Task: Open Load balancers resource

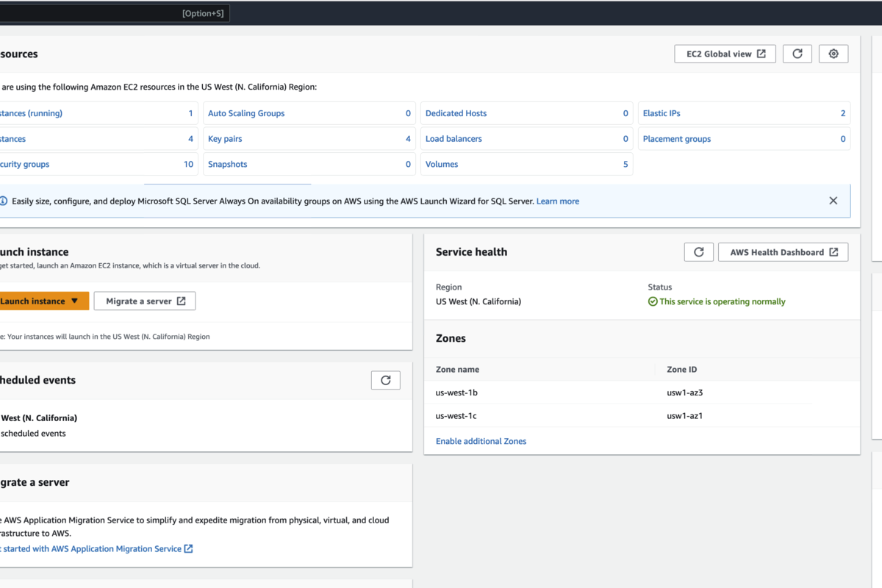Action: [x=454, y=139]
